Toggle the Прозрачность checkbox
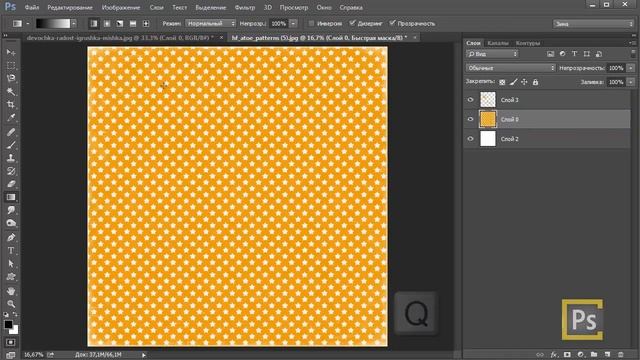The width and height of the screenshot is (640, 360). (x=392, y=23)
